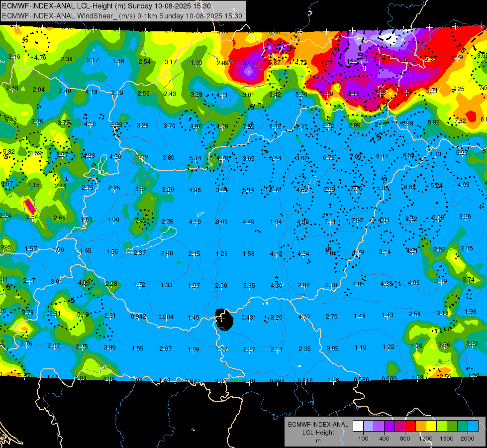This screenshot has height=448, width=487.
Task: Click the sky-blue legend swatch
Action: coord(473,426)
